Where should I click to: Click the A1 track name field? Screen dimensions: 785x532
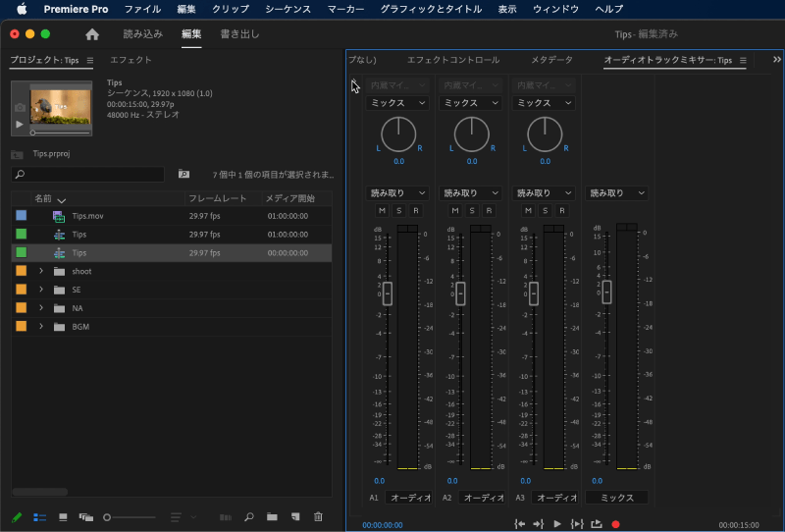click(408, 498)
